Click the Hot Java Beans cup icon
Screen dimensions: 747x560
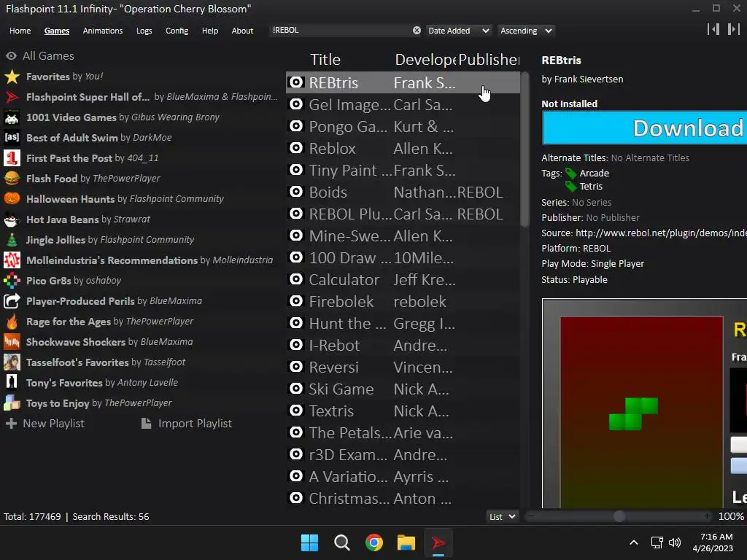click(12, 219)
